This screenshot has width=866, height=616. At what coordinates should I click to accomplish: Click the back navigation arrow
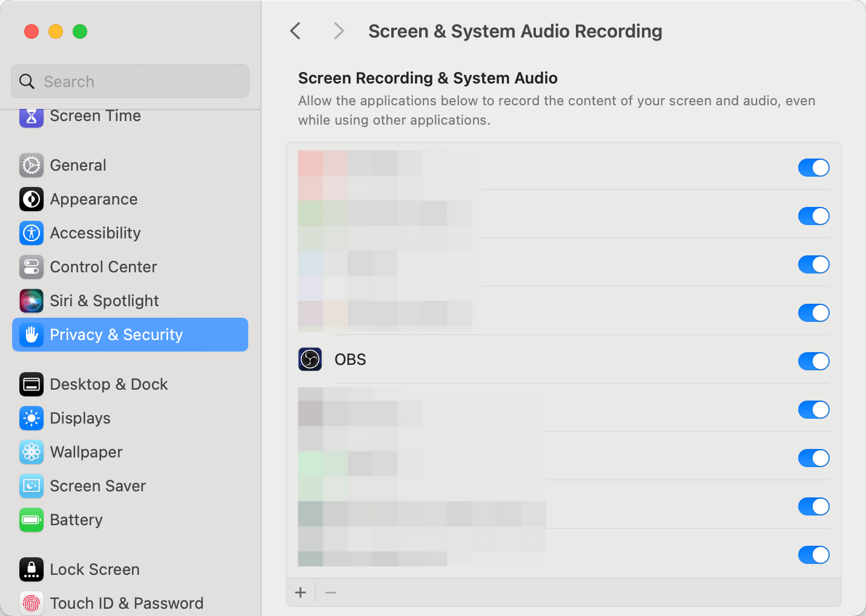point(295,31)
